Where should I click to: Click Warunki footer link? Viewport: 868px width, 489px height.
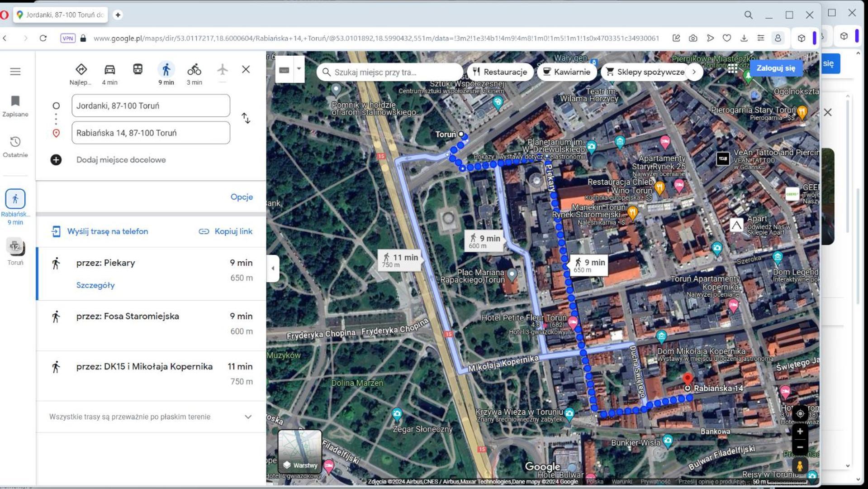click(621, 482)
